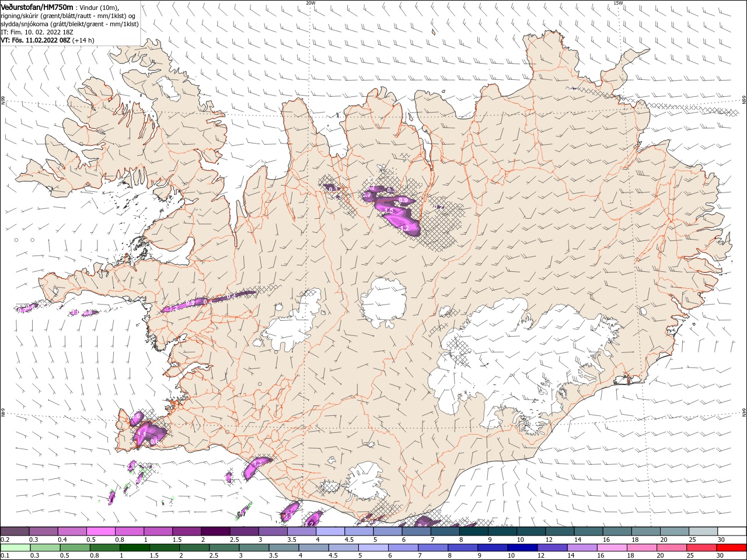Select the deep blue bottom-row swatch starting at 10
Screen dimensions: 747x560
point(522,548)
